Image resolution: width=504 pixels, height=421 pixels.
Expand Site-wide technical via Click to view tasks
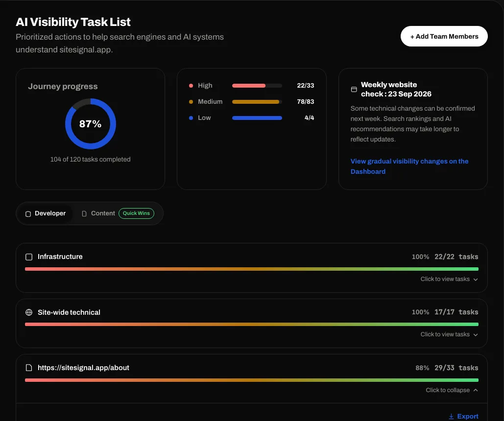449,334
